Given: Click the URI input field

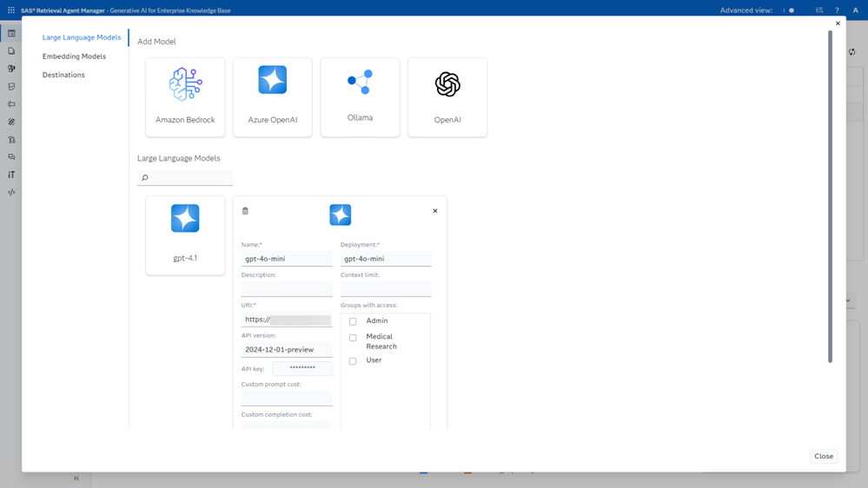Looking at the screenshot, I should click(x=287, y=320).
